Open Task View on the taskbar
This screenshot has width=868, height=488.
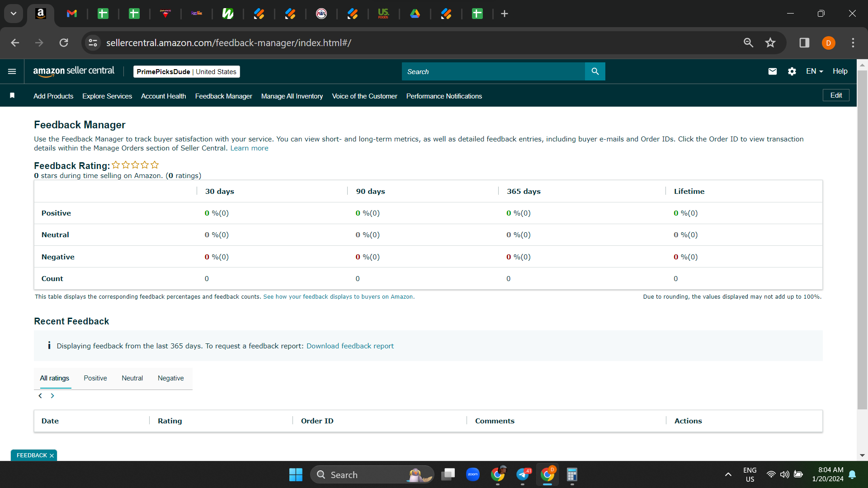point(448,474)
